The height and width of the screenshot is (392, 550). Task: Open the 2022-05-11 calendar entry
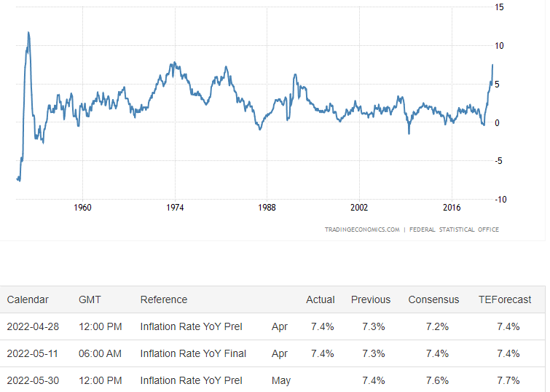click(x=33, y=354)
